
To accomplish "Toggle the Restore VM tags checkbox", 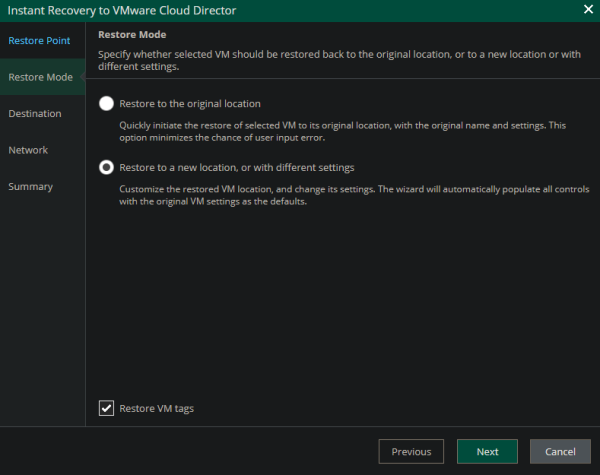I will [x=107, y=408].
